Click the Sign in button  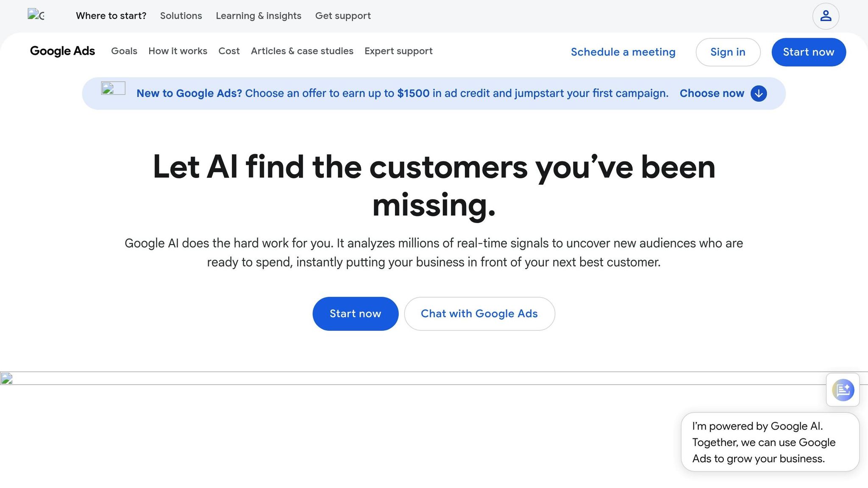click(x=728, y=52)
